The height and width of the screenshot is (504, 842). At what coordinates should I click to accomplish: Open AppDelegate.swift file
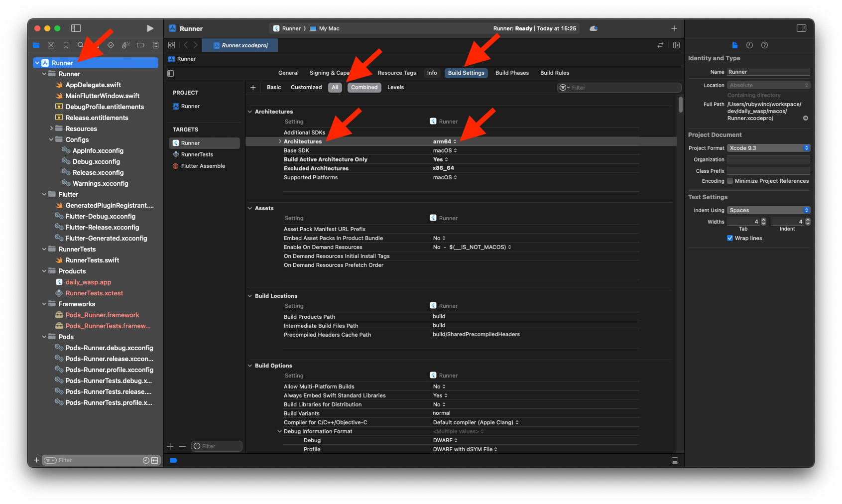coord(93,85)
